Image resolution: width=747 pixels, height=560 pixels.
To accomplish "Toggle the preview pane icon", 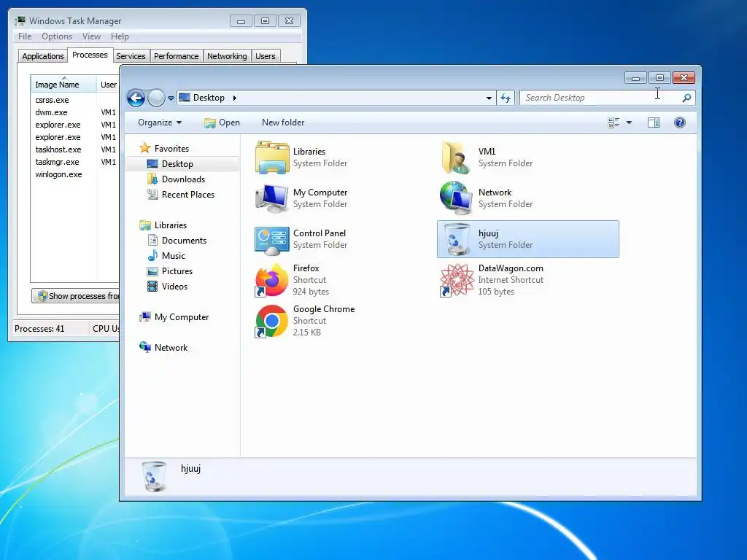I will pos(654,122).
